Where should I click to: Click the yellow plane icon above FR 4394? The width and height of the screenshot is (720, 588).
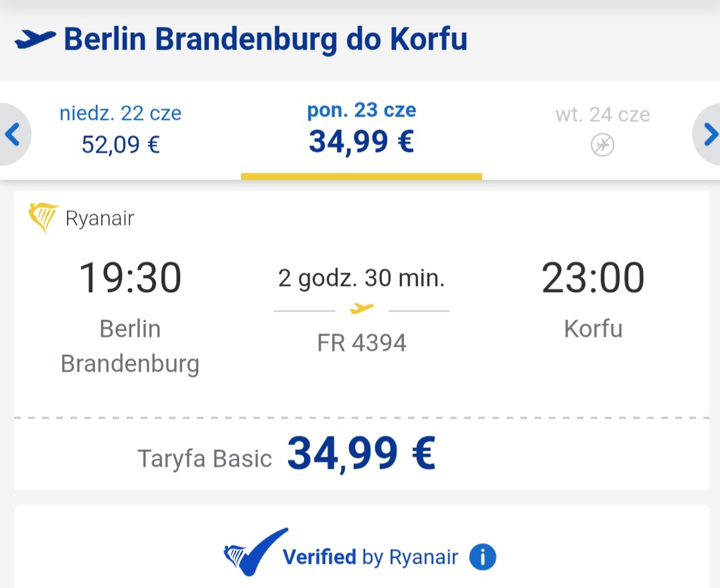(362, 309)
